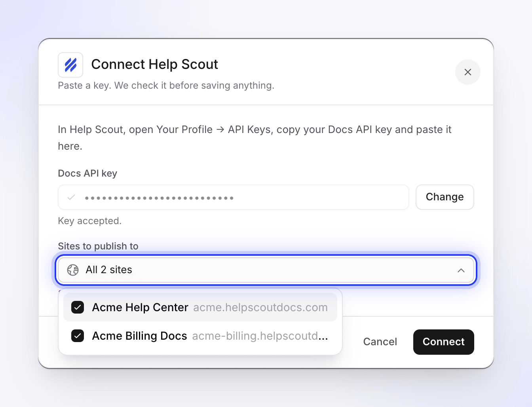This screenshot has width=532, height=407.
Task: Uncheck the Acme Help Center checkbox
Action: click(78, 307)
